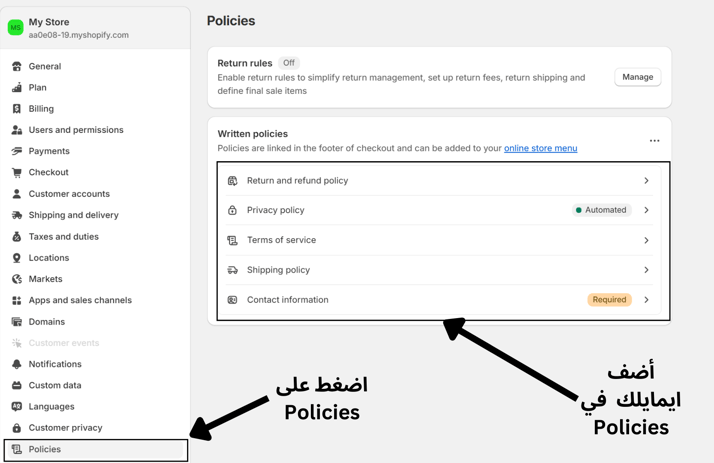Image resolution: width=714 pixels, height=463 pixels.
Task: Open the Contact information chevron
Action: pyautogui.click(x=646, y=300)
